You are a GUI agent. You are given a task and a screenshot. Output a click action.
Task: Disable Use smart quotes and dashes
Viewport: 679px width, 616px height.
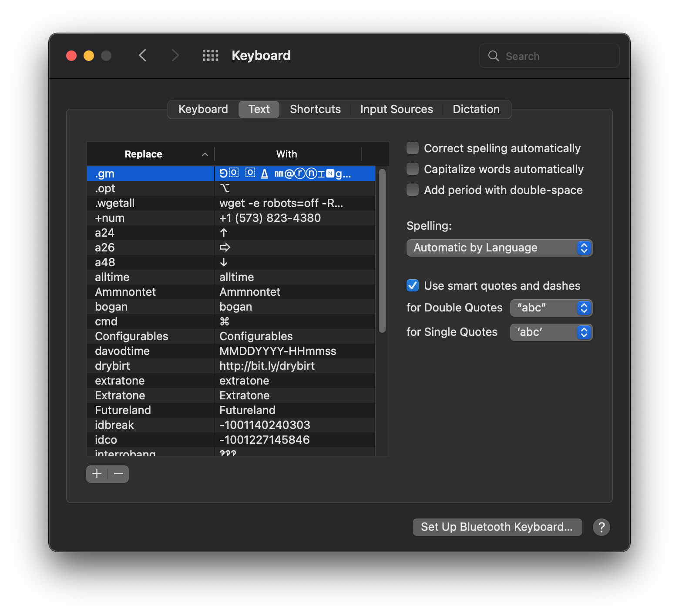click(413, 286)
